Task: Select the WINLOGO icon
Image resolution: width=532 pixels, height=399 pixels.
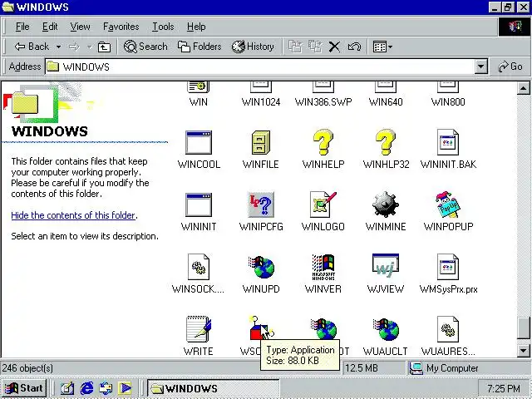Action: [x=323, y=204]
